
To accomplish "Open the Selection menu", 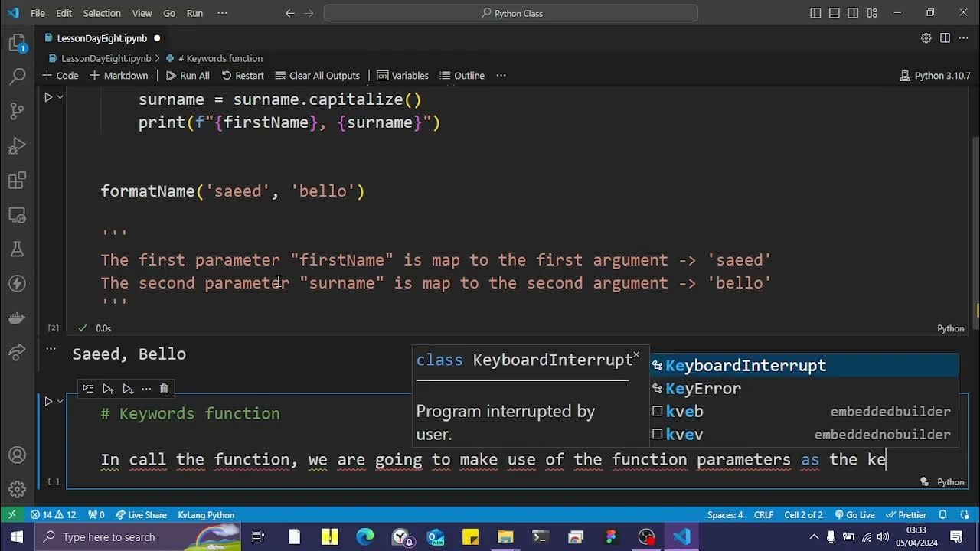I will 102,13.
